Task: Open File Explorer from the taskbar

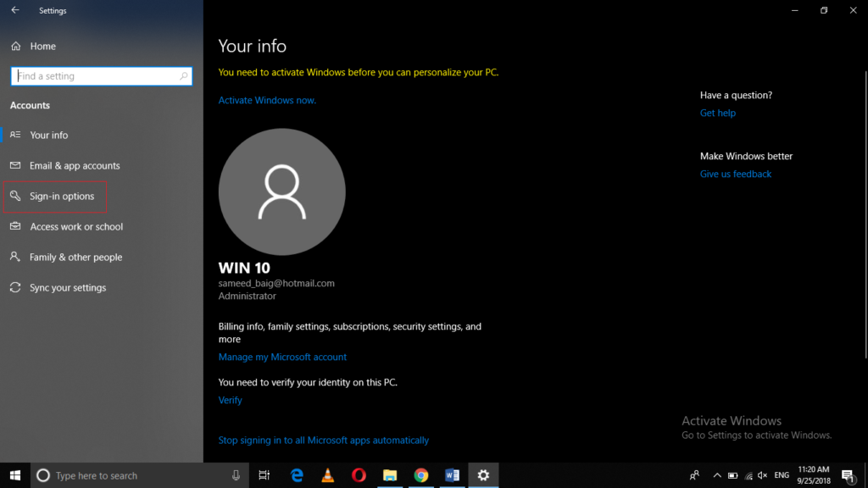Action: [390, 475]
